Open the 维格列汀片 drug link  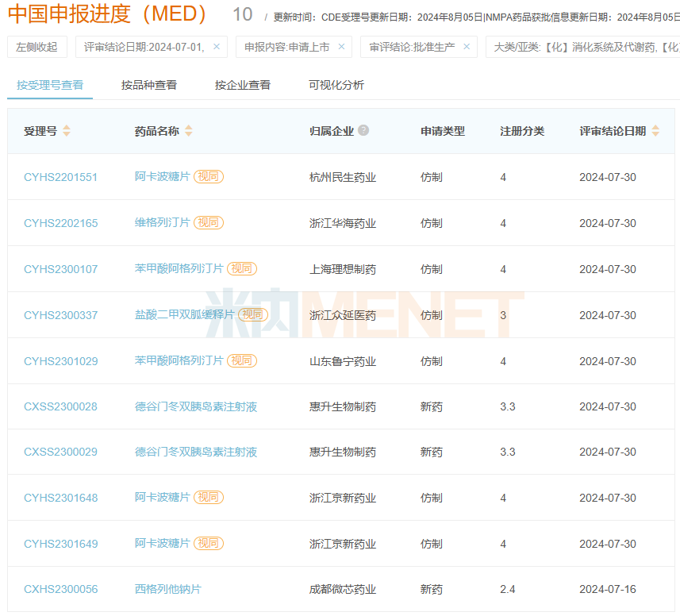click(162, 222)
